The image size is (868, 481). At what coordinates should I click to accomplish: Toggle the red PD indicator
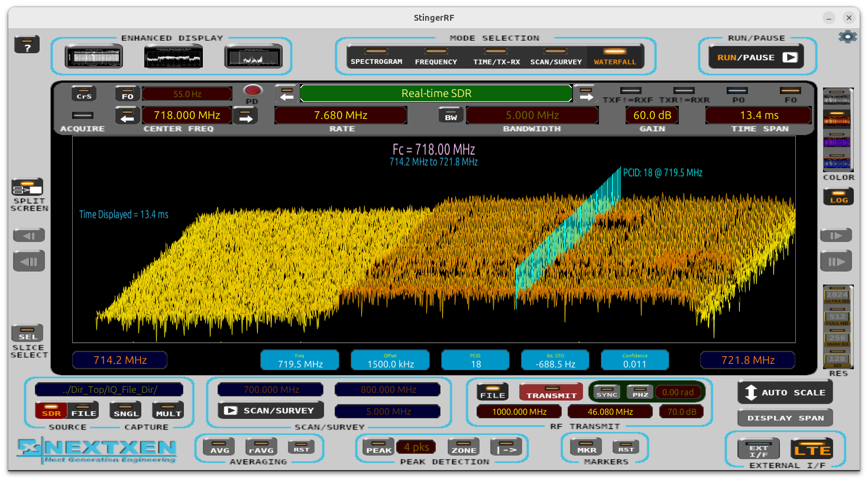tap(253, 91)
